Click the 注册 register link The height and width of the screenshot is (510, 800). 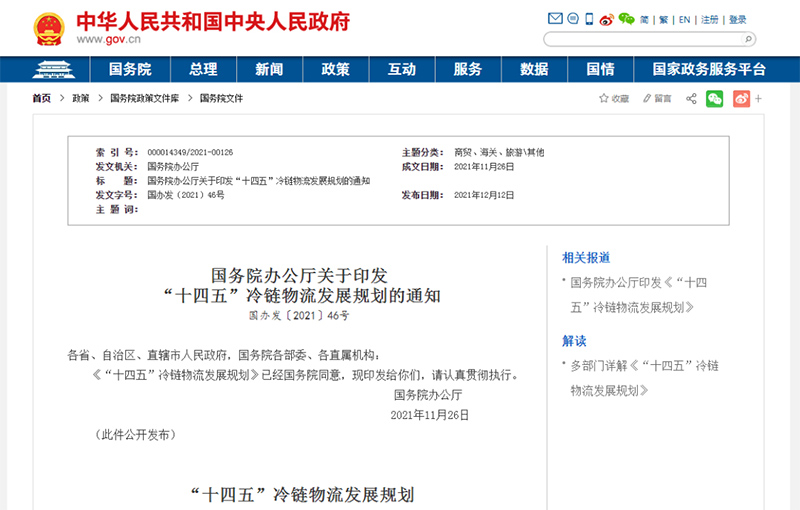[x=710, y=20]
